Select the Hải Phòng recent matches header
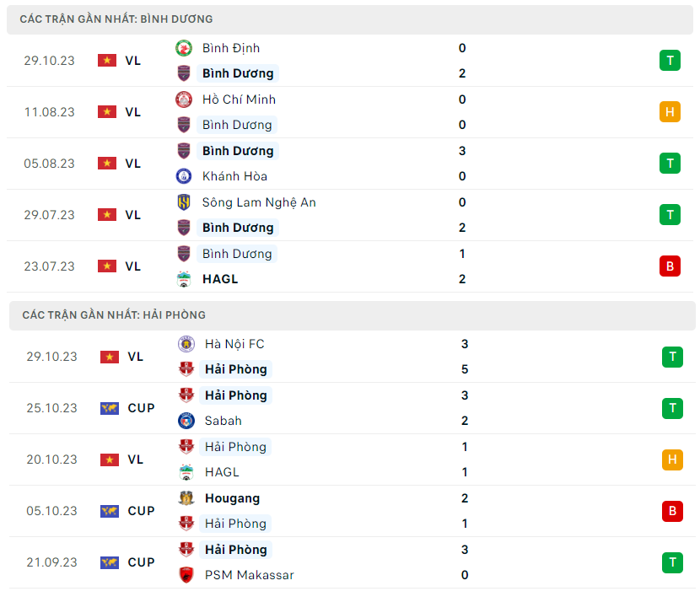700x602 pixels. click(x=114, y=314)
